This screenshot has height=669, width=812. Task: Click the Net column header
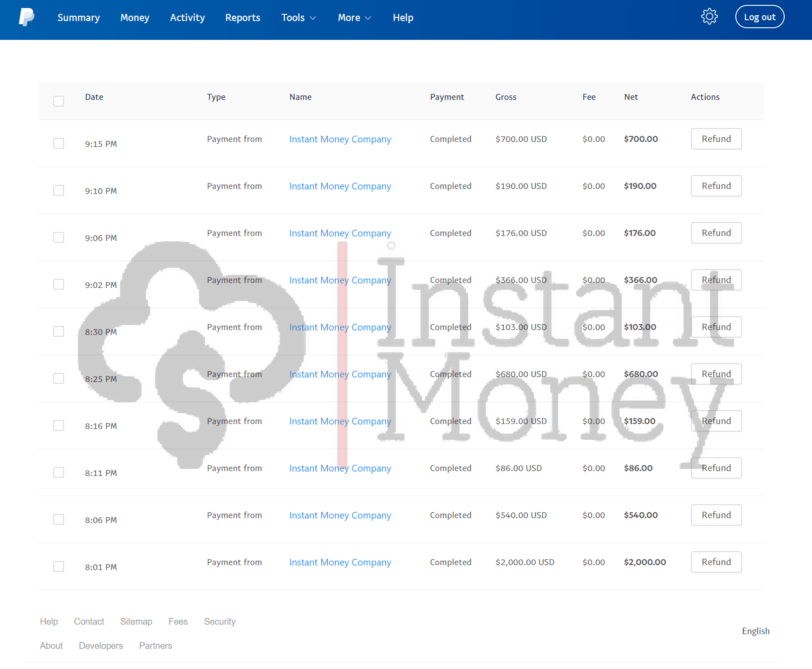(x=631, y=97)
